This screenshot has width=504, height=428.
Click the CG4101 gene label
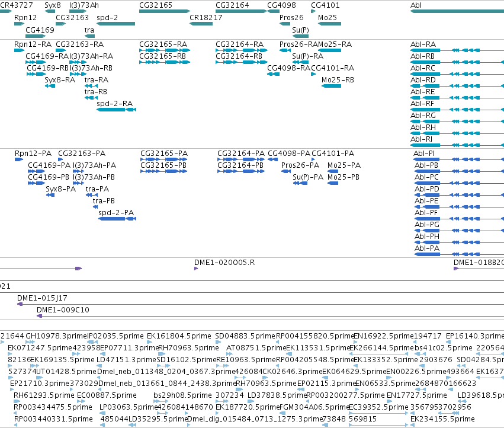[325, 5]
